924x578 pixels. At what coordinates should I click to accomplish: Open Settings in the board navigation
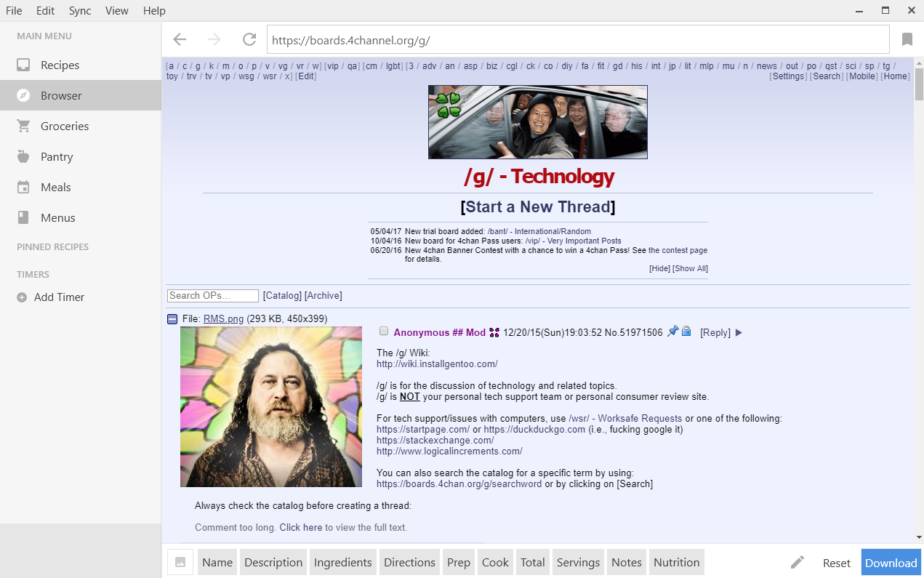tap(789, 76)
